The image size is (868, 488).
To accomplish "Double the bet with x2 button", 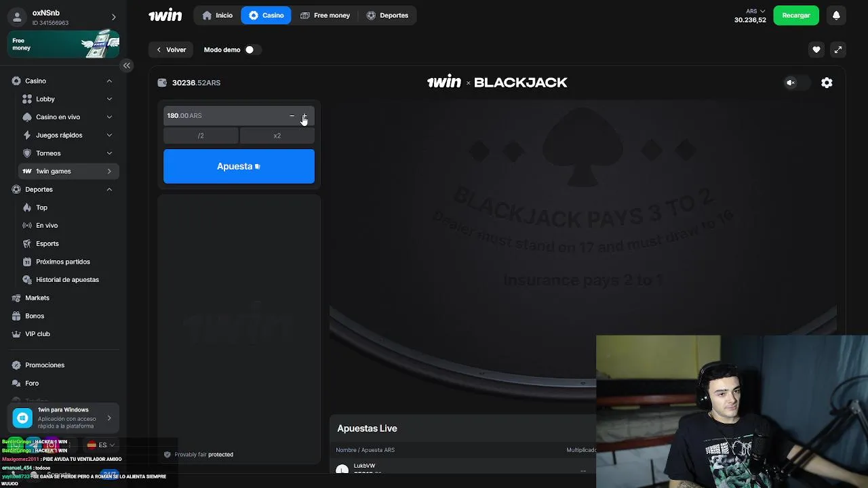I will click(277, 136).
